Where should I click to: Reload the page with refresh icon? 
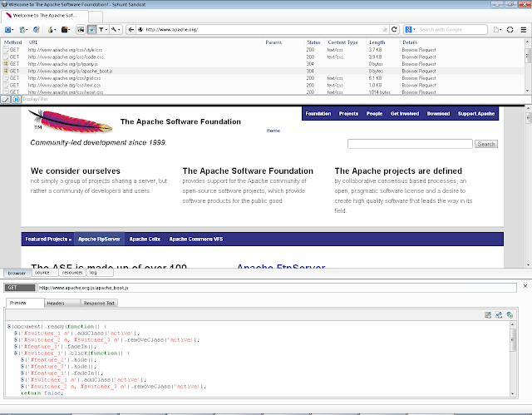coord(394,29)
